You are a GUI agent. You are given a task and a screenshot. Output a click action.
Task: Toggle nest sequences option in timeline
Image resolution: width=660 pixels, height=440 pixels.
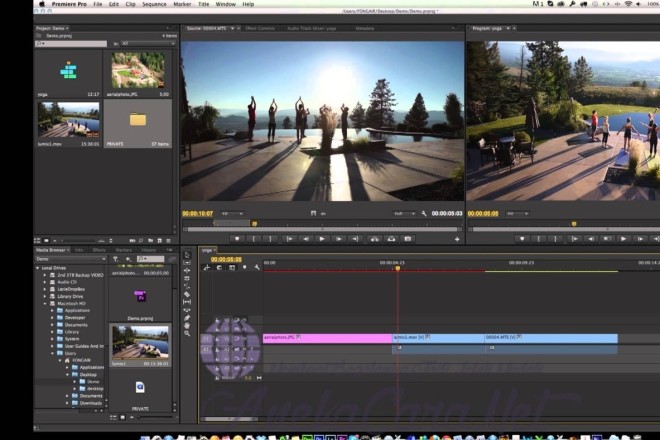pyautogui.click(x=207, y=268)
